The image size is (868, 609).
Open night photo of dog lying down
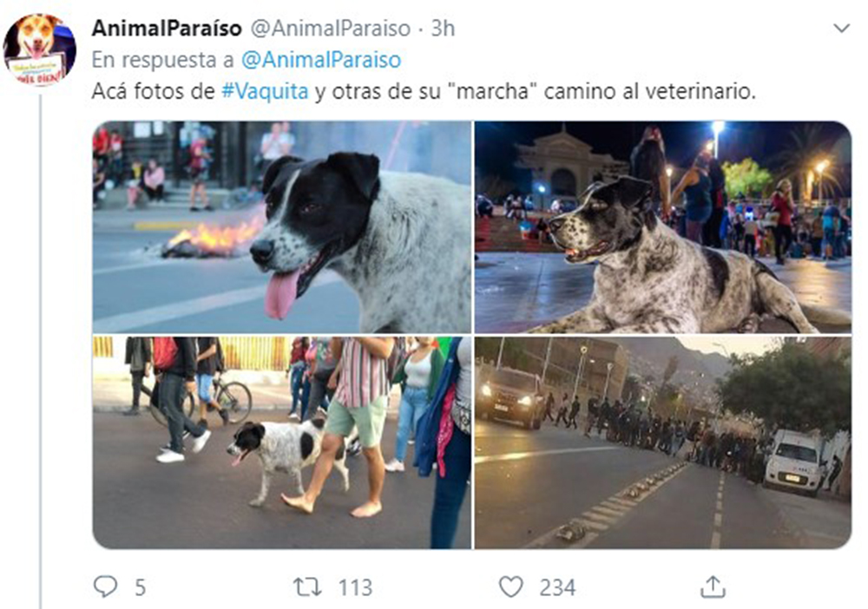tap(663, 226)
